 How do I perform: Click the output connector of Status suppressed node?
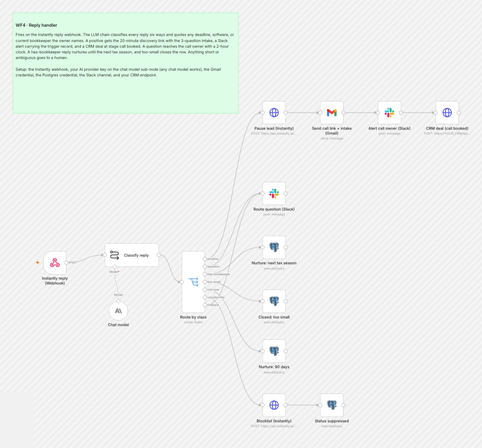click(x=343, y=405)
